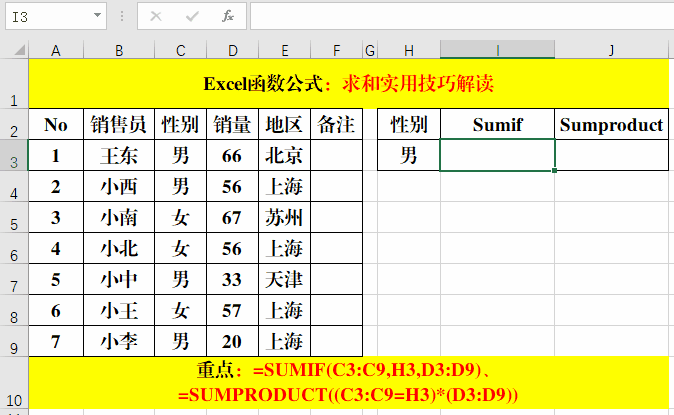The image size is (674, 415).
Task: Click the '男' criteria cell in column H
Action: click(x=409, y=155)
